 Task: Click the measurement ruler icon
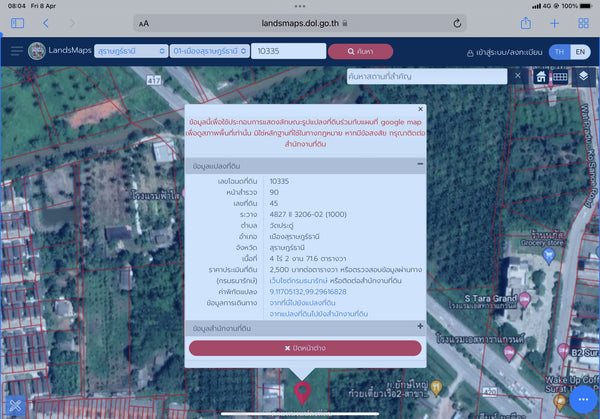pyautogui.click(x=560, y=77)
